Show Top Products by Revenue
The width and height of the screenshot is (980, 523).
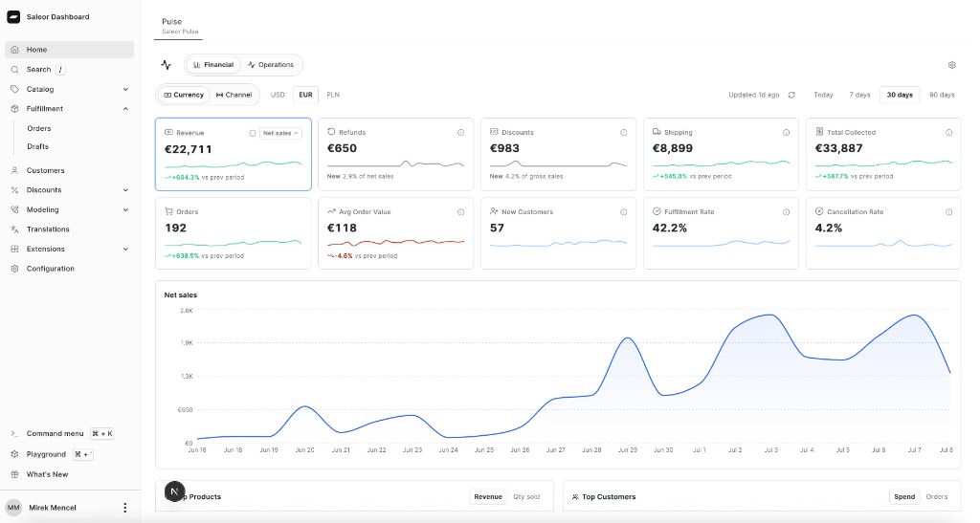(488, 497)
